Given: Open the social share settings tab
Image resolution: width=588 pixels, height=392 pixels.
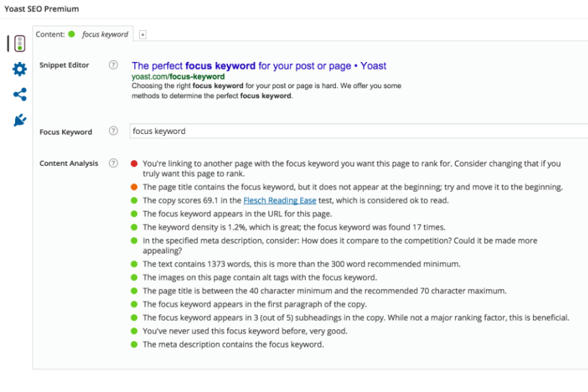Looking at the screenshot, I should 20,94.
